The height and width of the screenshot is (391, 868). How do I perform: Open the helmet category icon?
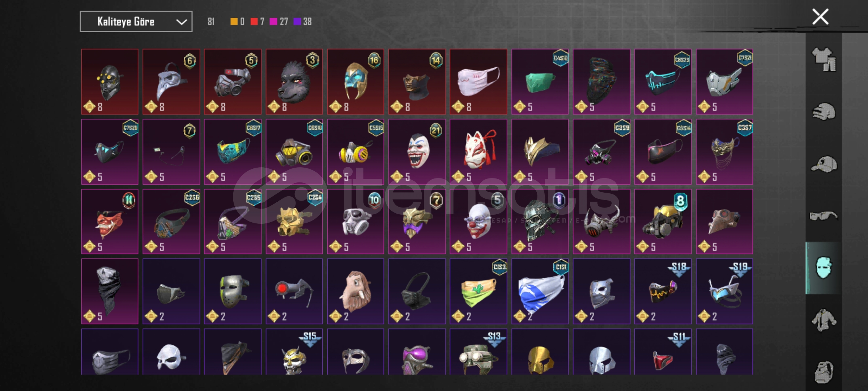(x=824, y=111)
